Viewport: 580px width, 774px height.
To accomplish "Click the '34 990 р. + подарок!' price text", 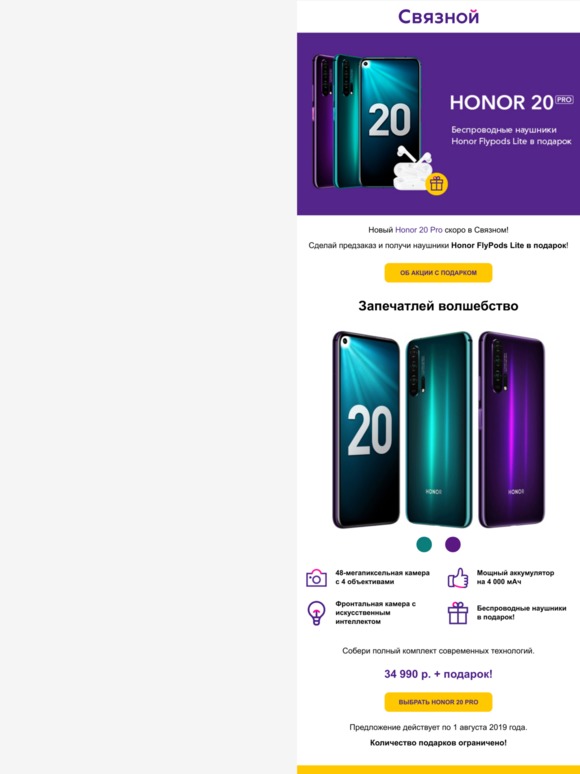I will [438, 674].
